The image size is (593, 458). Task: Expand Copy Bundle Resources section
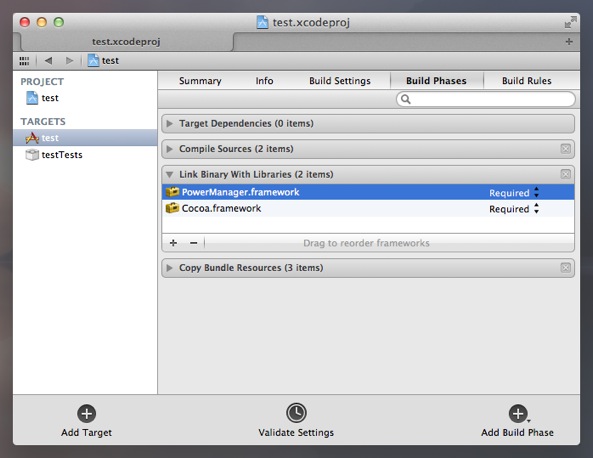tap(169, 268)
